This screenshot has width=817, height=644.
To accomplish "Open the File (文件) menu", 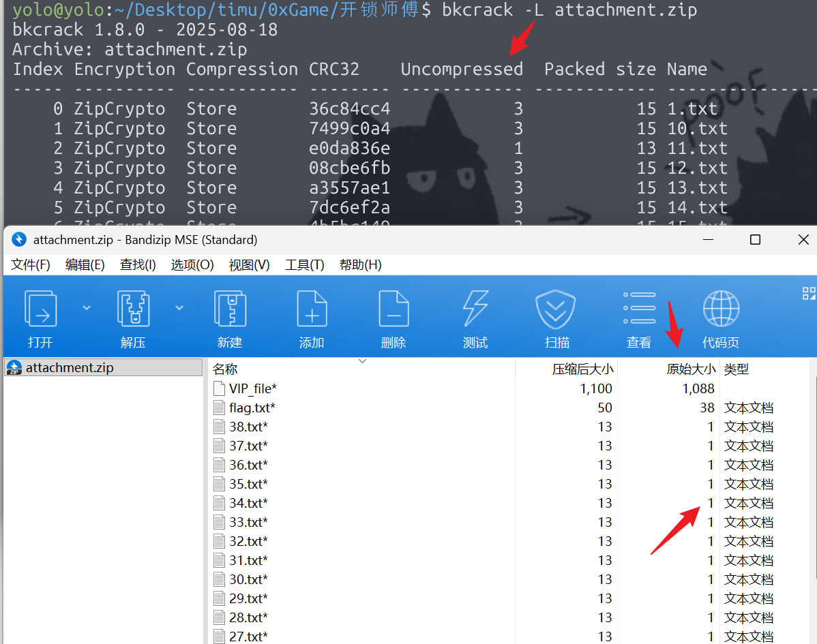I will tap(31, 265).
